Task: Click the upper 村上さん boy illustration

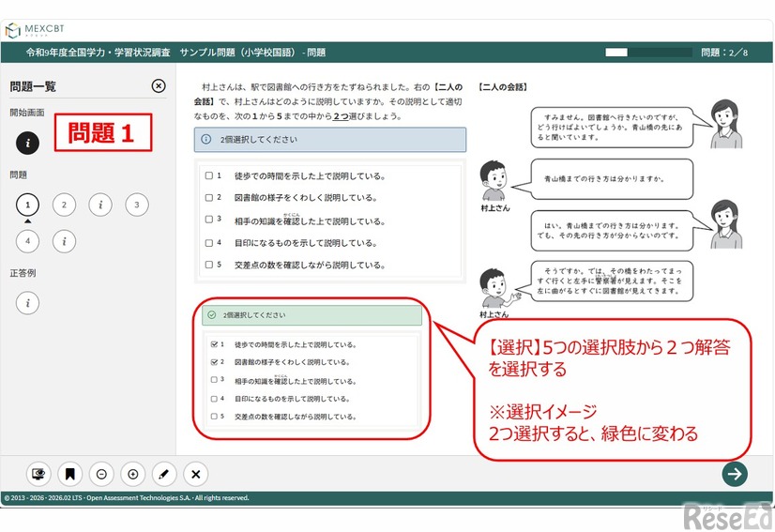Action: tap(494, 180)
